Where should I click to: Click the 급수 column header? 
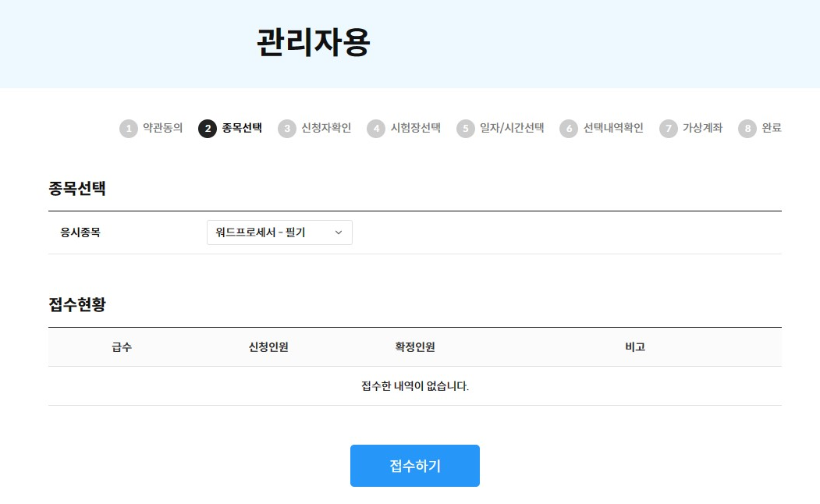[122, 347]
